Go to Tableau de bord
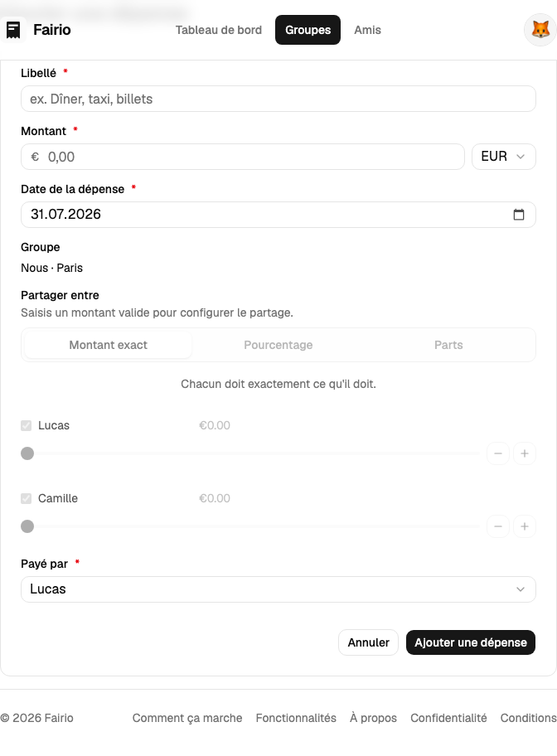 pyautogui.click(x=219, y=30)
